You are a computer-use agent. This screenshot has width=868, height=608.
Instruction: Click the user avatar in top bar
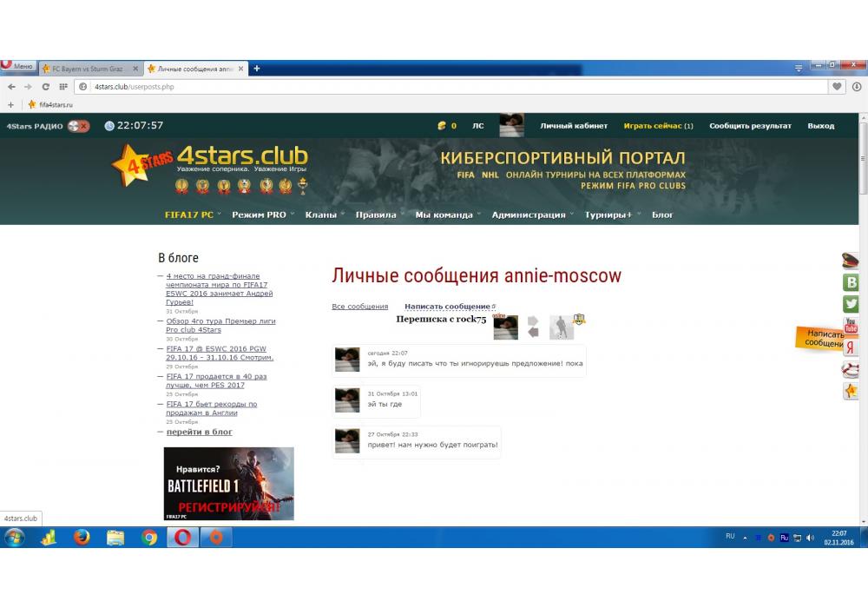point(511,126)
